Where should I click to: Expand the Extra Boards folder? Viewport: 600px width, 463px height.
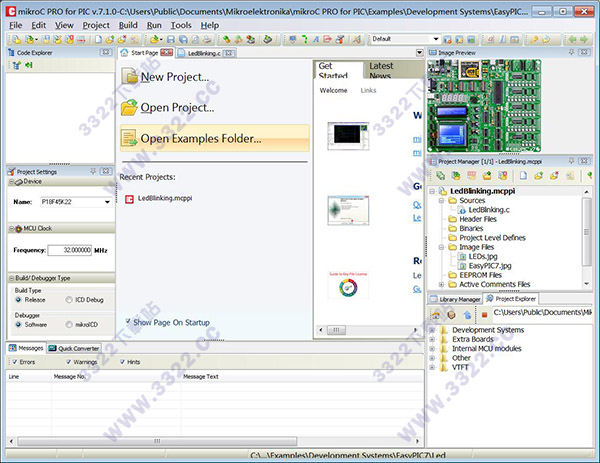click(x=432, y=339)
